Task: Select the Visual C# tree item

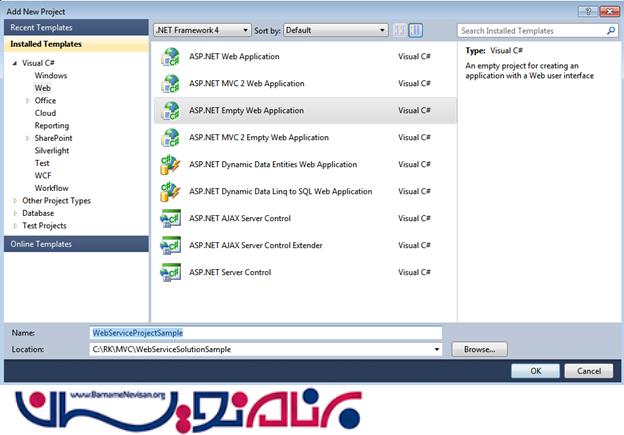Action: (x=38, y=63)
